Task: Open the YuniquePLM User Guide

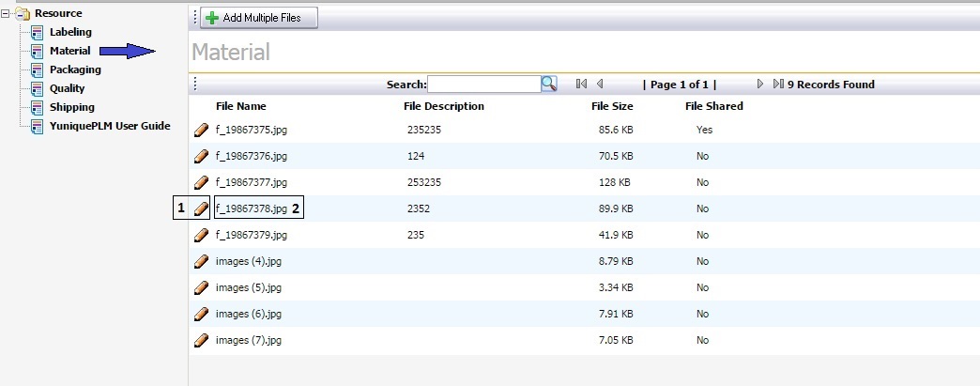Action: pyautogui.click(x=110, y=126)
